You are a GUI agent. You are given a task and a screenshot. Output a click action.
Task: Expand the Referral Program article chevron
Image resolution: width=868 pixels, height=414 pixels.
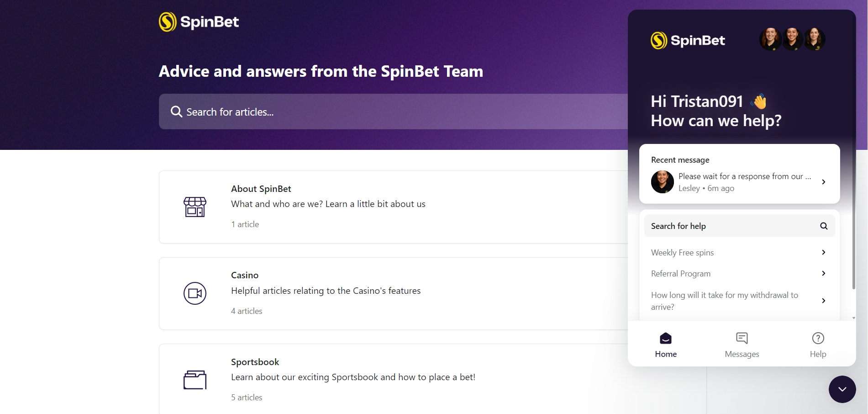[x=824, y=273]
